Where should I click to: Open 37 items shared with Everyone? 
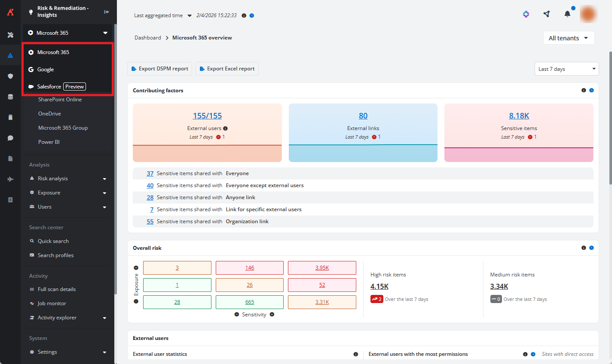(x=150, y=173)
